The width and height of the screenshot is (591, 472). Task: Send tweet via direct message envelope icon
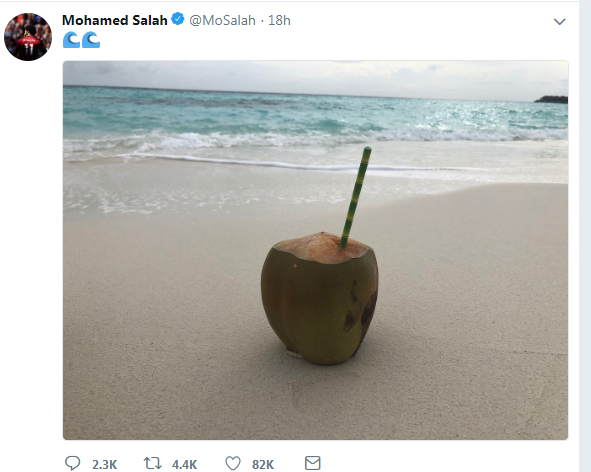[312, 463]
